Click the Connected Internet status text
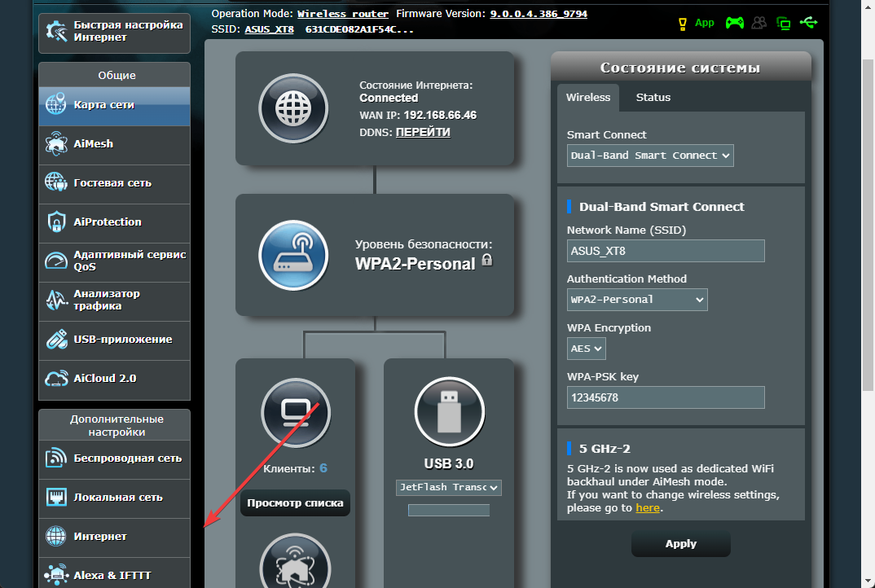Viewport: 875px width, 588px height. click(389, 99)
